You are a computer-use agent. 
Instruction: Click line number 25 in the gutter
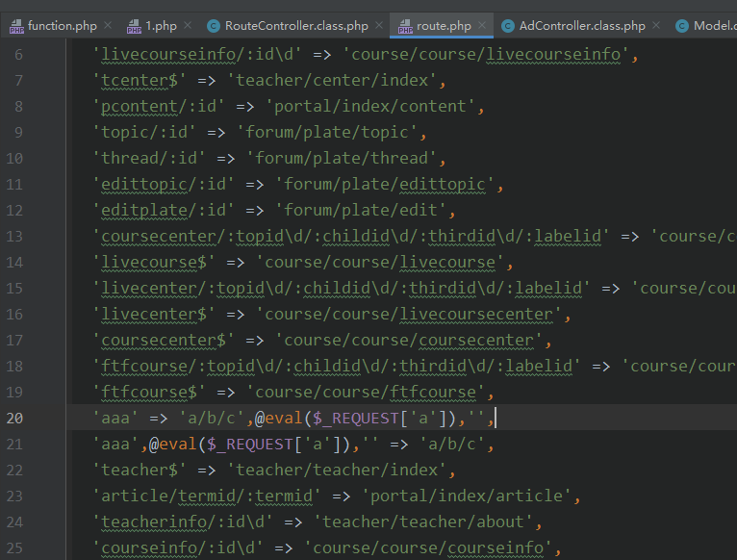coord(14,547)
